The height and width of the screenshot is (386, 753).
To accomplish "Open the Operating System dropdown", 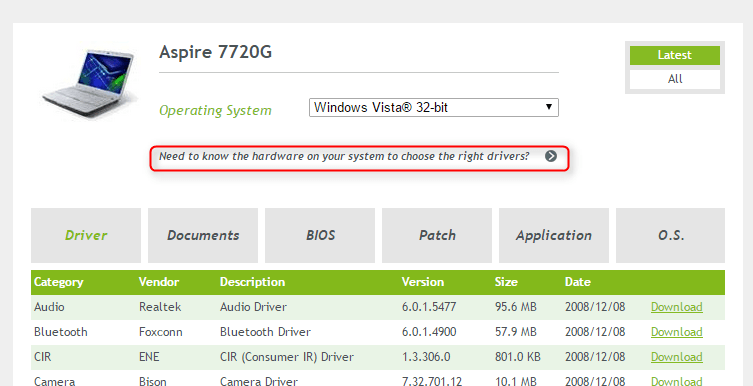I will (434, 108).
